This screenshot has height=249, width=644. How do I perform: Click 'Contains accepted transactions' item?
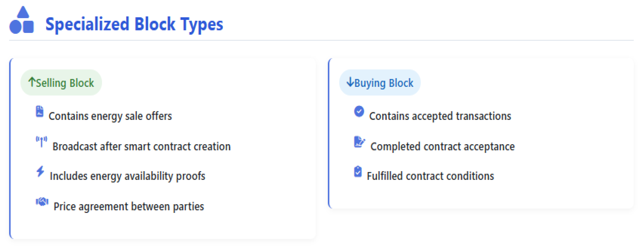(440, 116)
